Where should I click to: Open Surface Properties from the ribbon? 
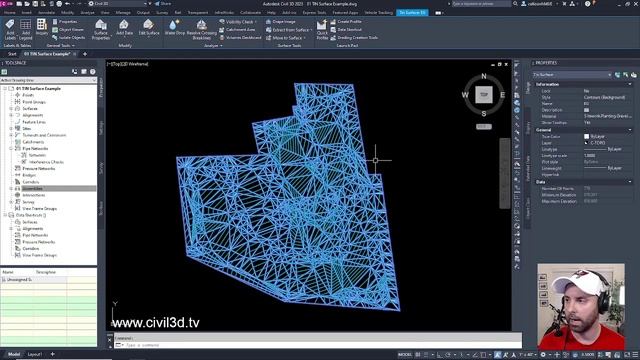click(101, 29)
